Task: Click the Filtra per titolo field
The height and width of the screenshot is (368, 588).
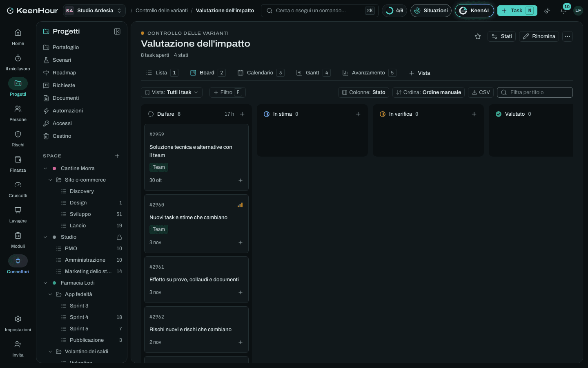Action: click(535, 92)
